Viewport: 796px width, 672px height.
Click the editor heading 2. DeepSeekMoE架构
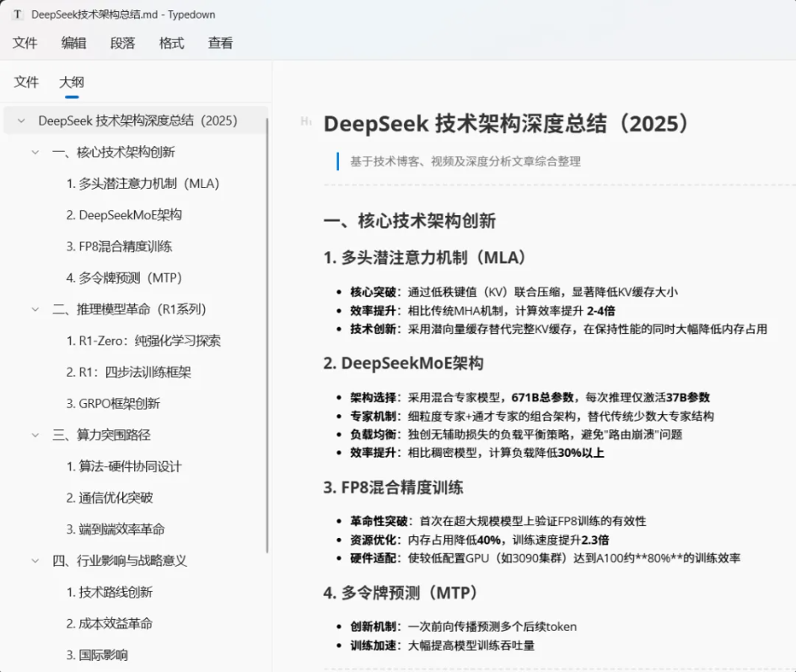click(x=404, y=363)
